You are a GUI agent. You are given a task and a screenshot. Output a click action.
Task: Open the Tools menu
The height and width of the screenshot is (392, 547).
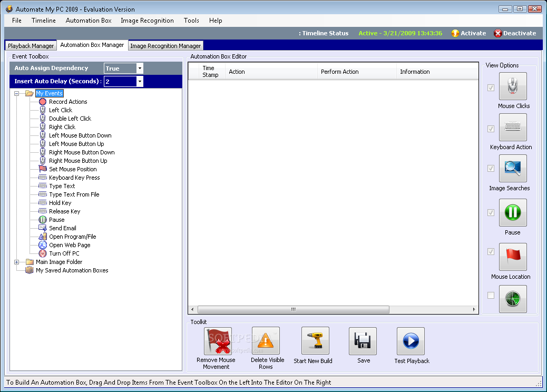pos(191,21)
